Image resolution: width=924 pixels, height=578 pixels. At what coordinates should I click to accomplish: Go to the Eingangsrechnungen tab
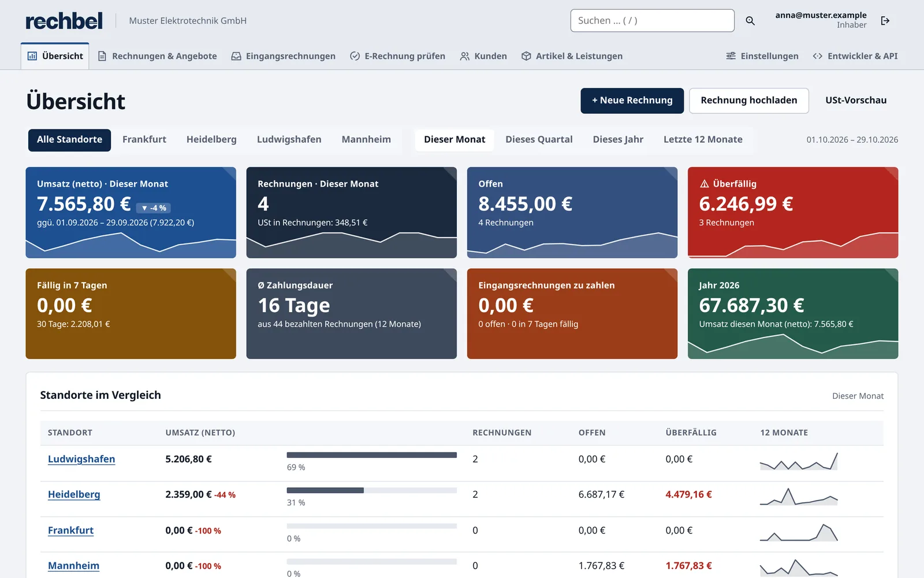(x=284, y=56)
